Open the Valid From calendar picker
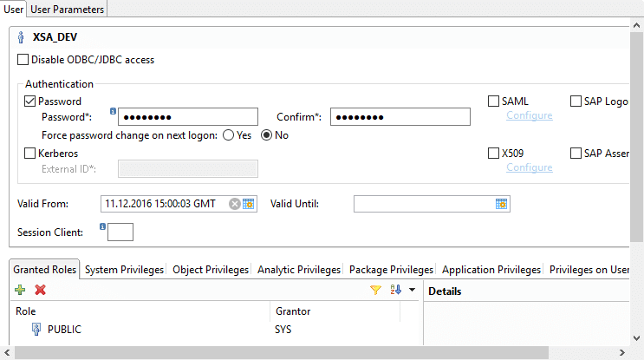 pyautogui.click(x=249, y=204)
